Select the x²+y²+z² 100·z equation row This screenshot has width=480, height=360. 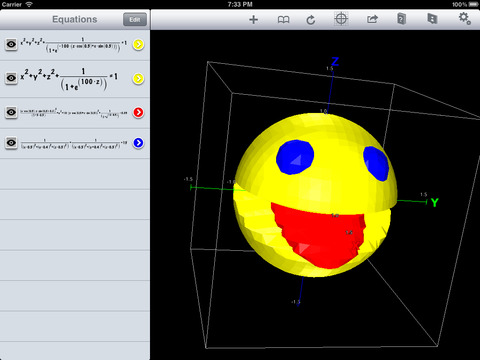click(x=75, y=79)
